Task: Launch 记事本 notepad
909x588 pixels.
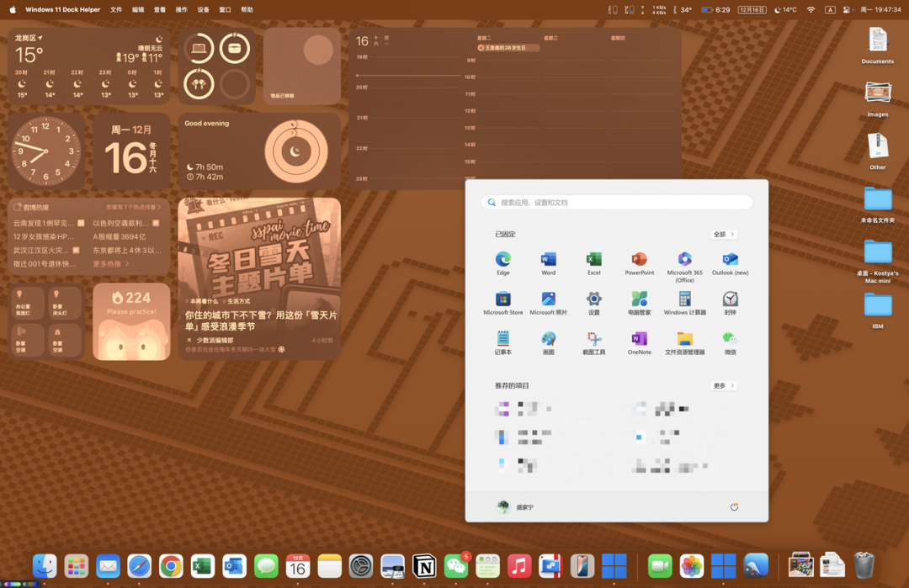Action: (x=502, y=342)
